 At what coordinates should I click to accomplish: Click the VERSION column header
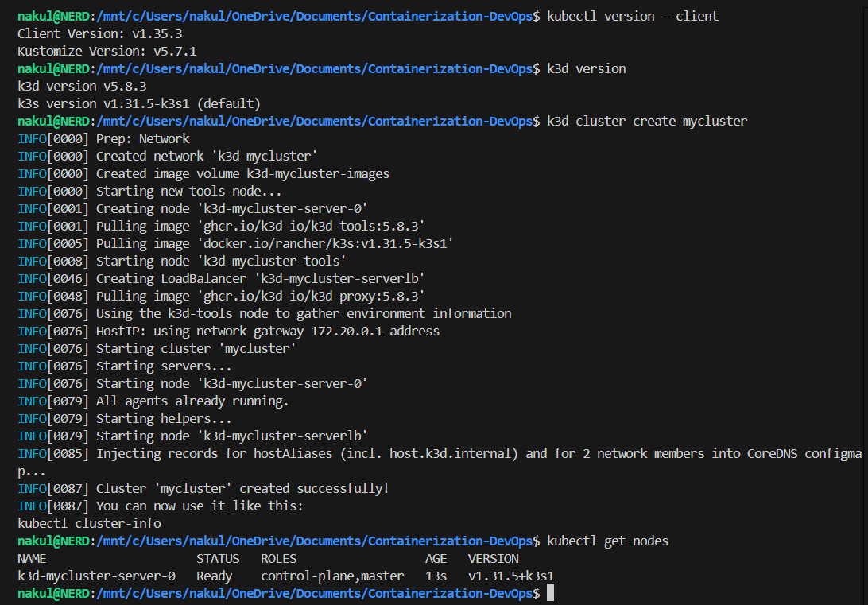(494, 559)
